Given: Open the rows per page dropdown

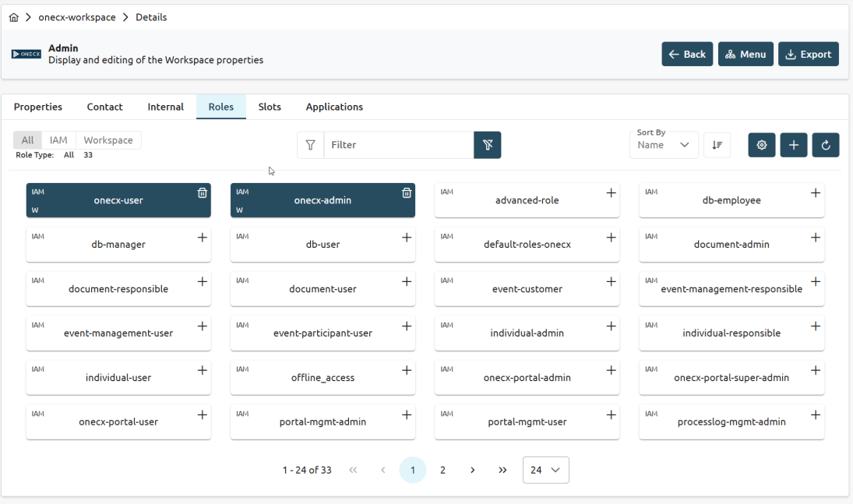Looking at the screenshot, I should point(545,470).
